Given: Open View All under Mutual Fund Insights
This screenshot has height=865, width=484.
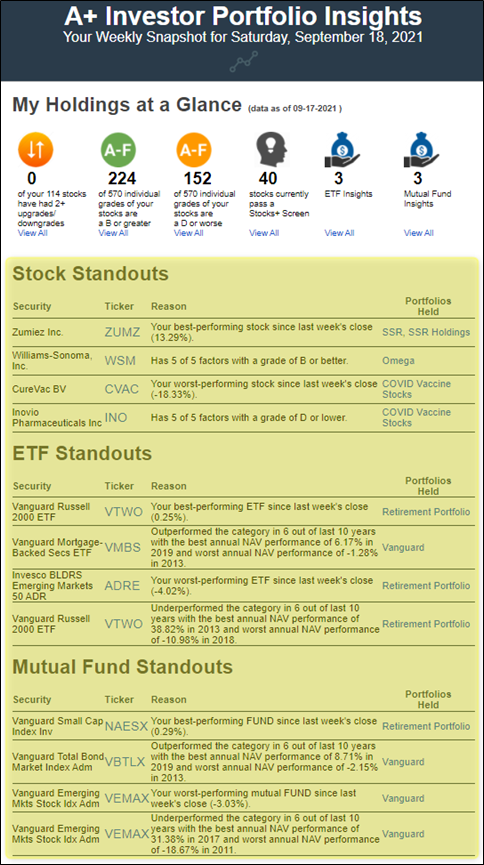Looking at the screenshot, I should coord(418,233).
